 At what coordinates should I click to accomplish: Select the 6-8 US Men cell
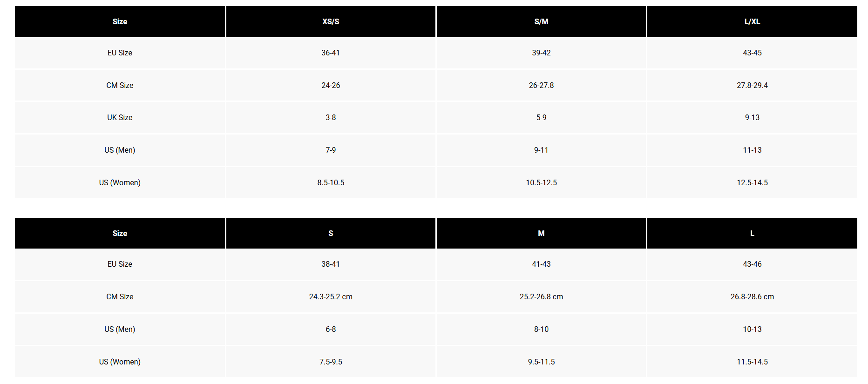click(331, 329)
